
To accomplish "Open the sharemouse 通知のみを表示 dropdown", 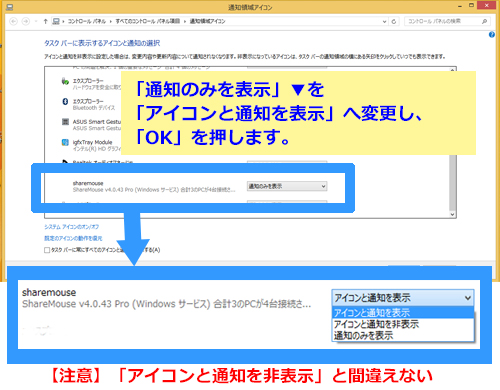I will pyautogui.click(x=287, y=186).
